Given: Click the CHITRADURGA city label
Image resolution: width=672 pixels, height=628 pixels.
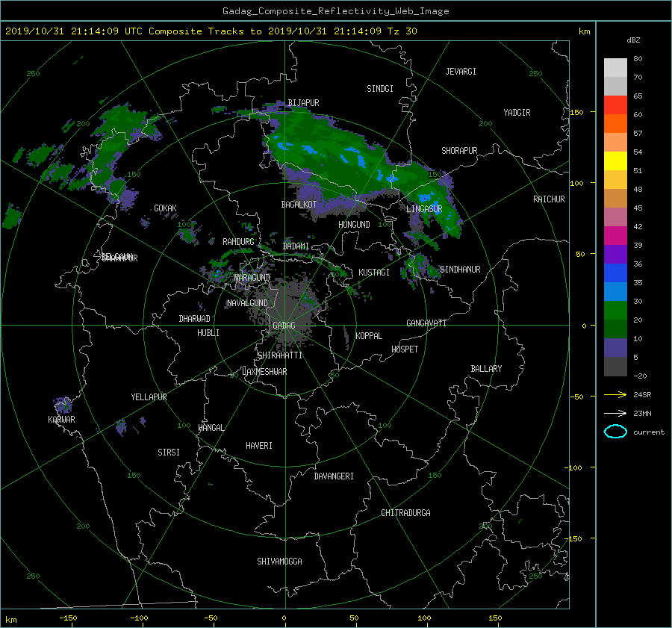Looking at the screenshot, I should [405, 513].
